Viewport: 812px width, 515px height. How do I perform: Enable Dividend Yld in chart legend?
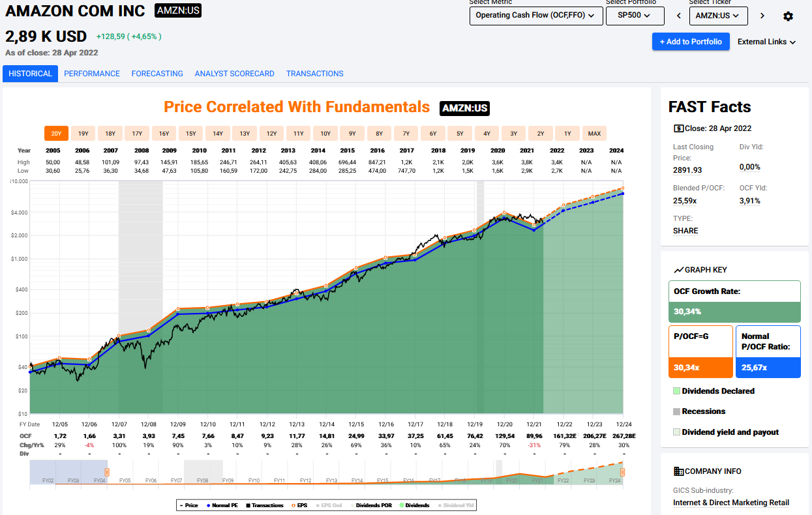455,505
